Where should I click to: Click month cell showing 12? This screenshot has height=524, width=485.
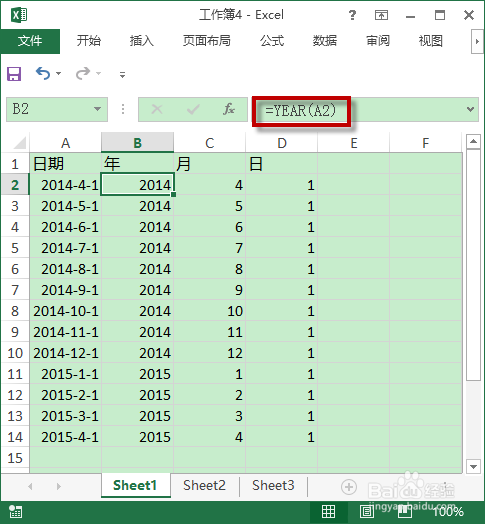pyautogui.click(x=210, y=353)
